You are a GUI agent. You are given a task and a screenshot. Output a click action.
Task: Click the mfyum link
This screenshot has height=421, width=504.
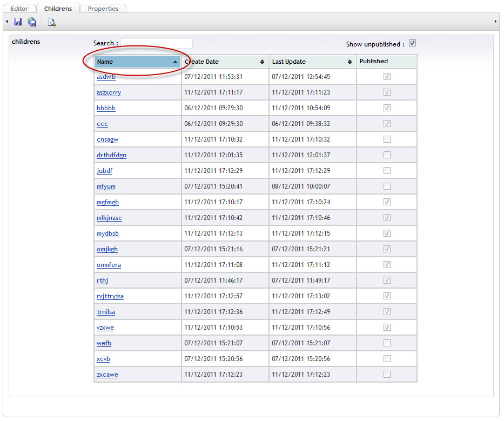106,186
